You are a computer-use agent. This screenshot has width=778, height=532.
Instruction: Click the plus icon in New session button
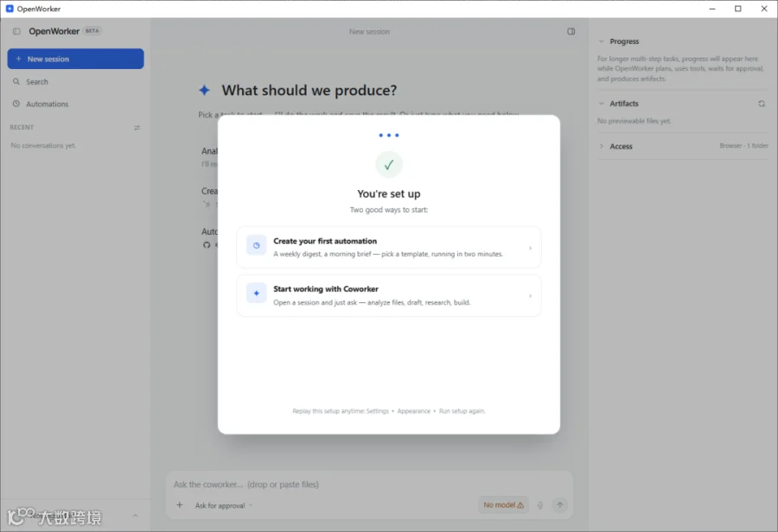tap(18, 59)
